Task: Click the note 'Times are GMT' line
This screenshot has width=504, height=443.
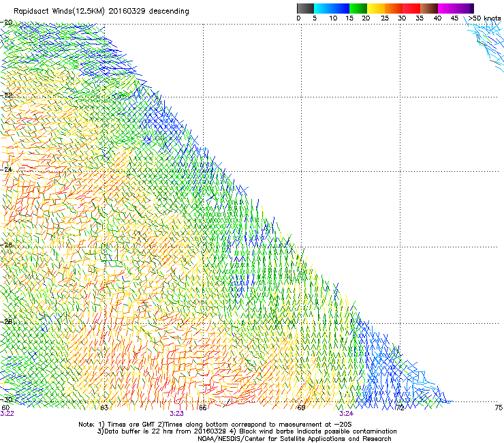Action: (x=215, y=425)
